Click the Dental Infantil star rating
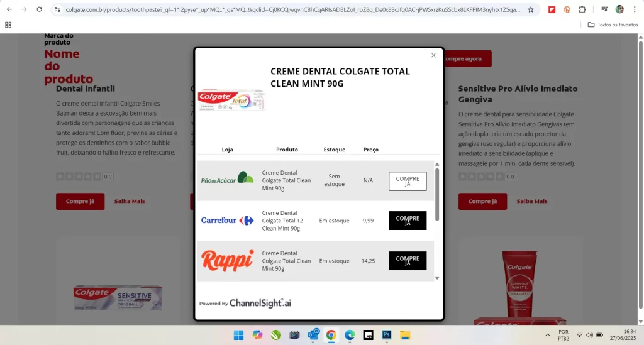The width and height of the screenshot is (644, 345). (79, 177)
